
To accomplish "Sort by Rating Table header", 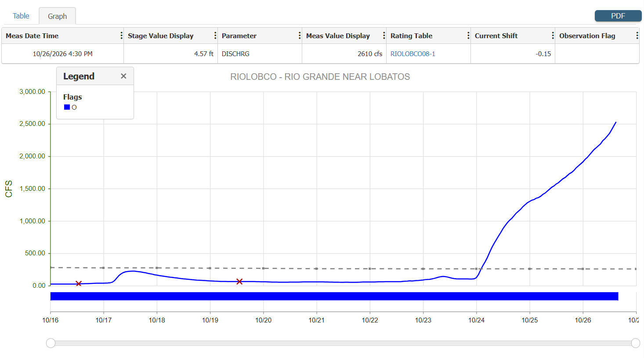I will click(411, 36).
